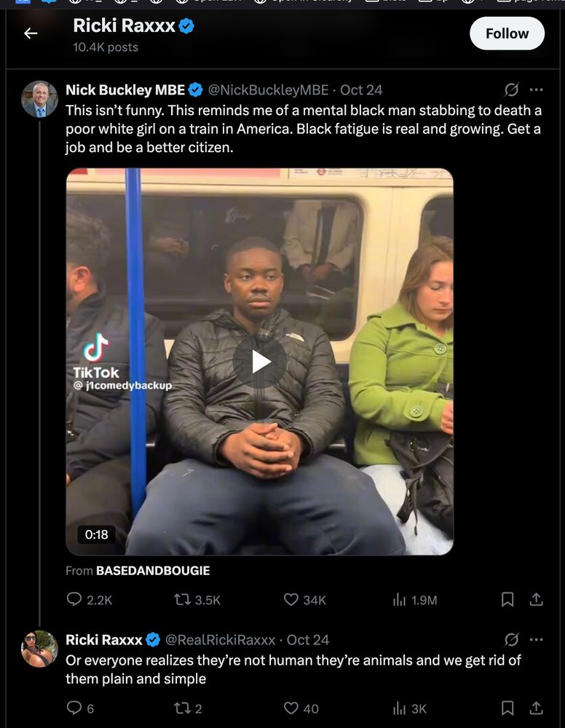
Task: Follow the Ricki Raxxx account
Action: 507,33
